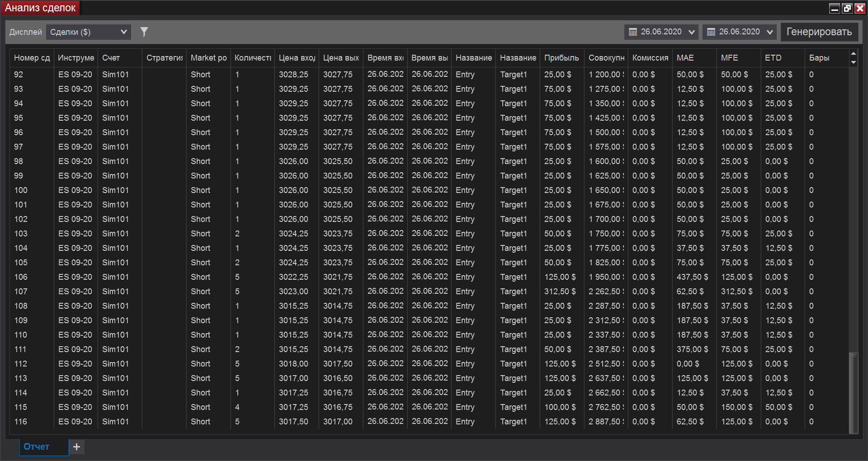Click the scroll up arrow of the table

click(x=854, y=54)
